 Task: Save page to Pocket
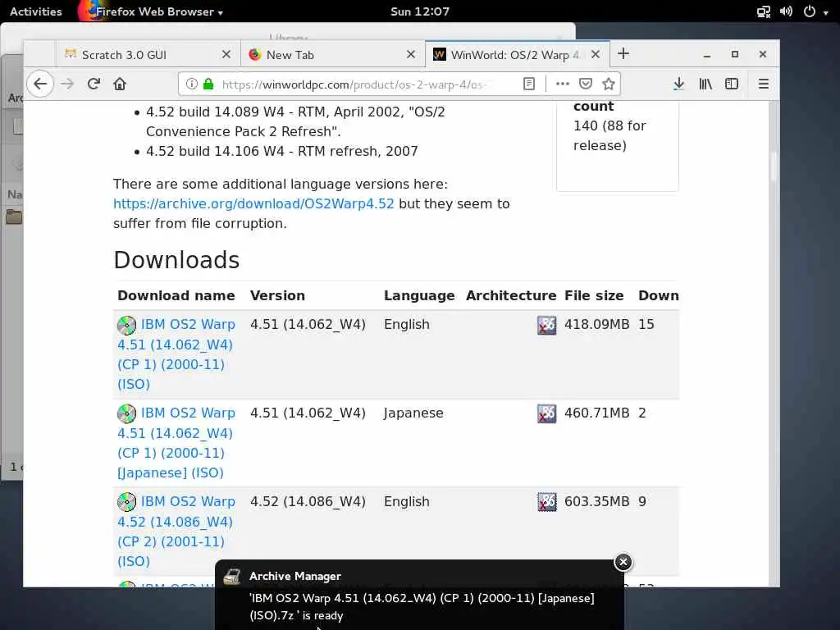[x=586, y=84]
